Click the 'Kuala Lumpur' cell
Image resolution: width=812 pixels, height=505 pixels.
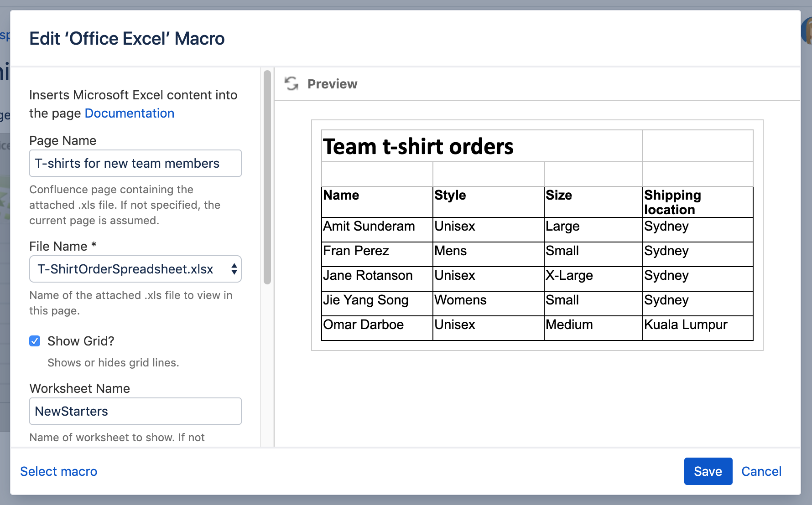pos(698,328)
